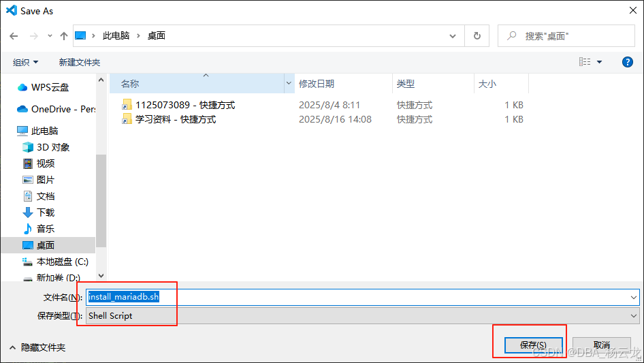This screenshot has width=644, height=363.
Task: Click the navigation pane scrollbar thumb
Action: point(101,201)
